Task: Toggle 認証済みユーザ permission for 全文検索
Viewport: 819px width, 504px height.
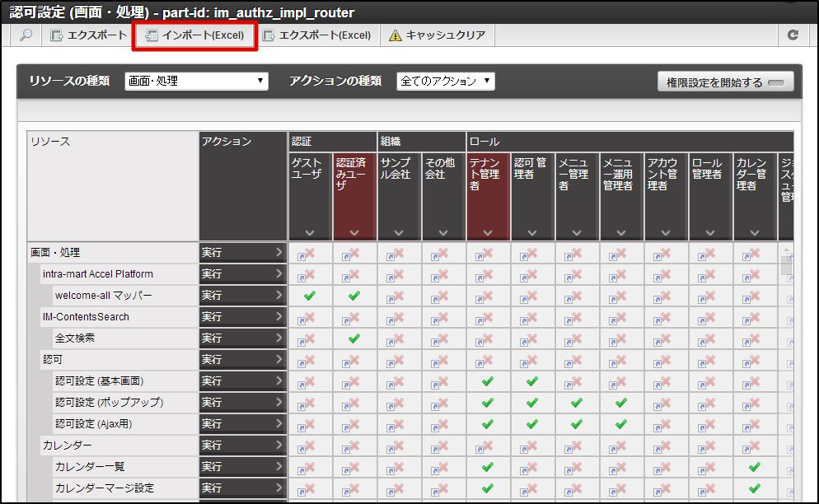Action: tap(353, 338)
